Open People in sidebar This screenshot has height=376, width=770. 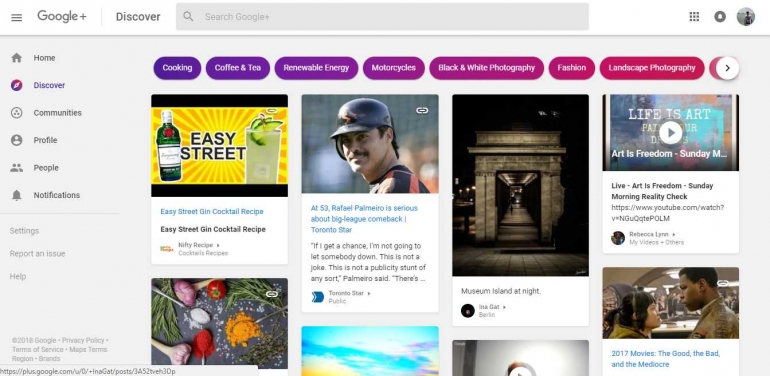[x=46, y=168]
